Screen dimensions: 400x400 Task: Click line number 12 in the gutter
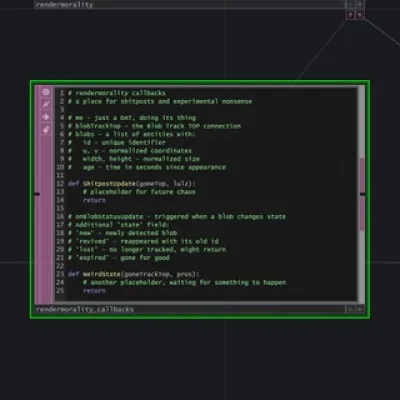pos(60,184)
